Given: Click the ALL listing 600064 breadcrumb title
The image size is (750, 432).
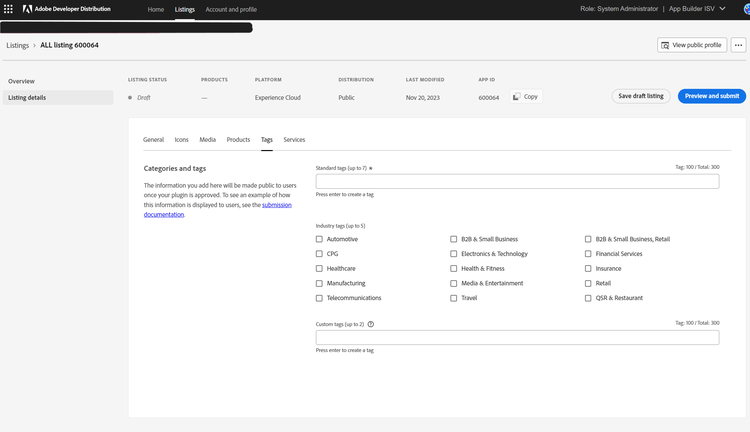Looking at the screenshot, I should (x=69, y=45).
